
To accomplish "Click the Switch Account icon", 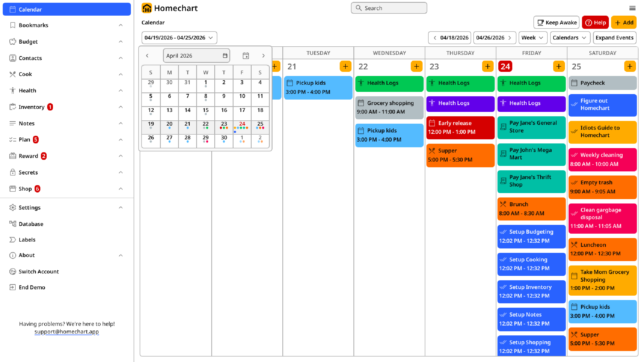I will (x=12, y=271).
